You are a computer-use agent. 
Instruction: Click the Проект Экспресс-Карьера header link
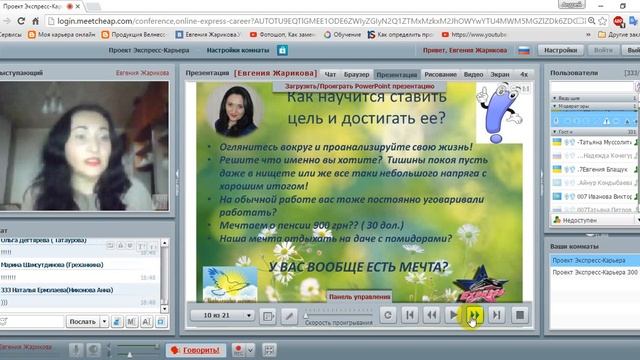(x=149, y=50)
